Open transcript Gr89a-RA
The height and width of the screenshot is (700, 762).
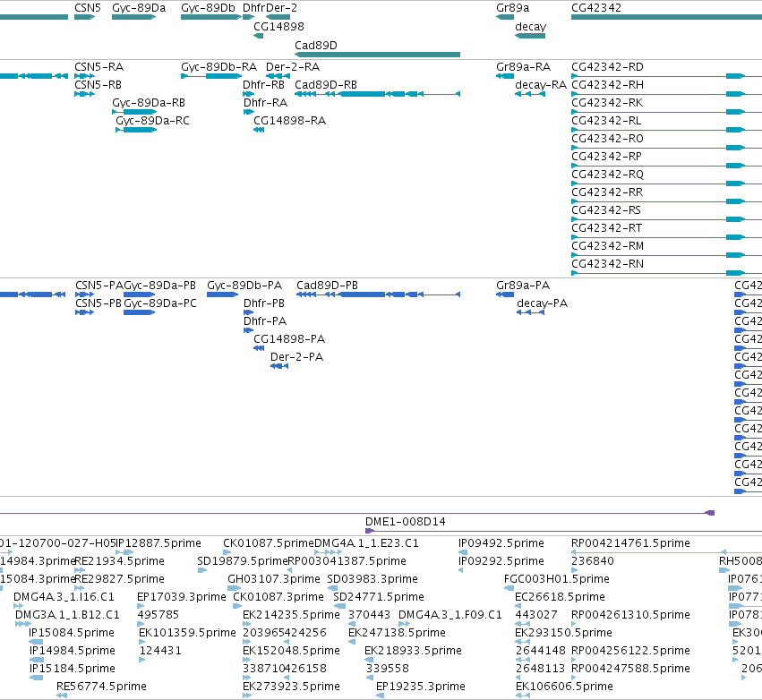tap(524, 67)
